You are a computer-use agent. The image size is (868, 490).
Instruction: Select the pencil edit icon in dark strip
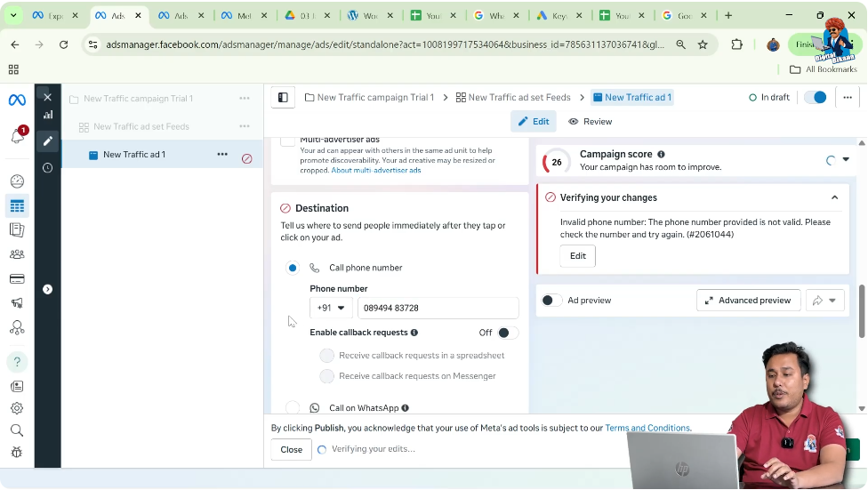point(48,141)
